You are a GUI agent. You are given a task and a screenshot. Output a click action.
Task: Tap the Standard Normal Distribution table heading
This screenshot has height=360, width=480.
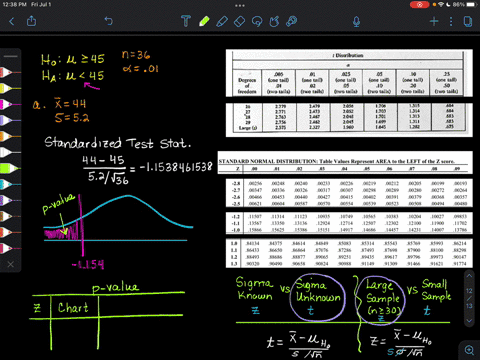coord(336,161)
